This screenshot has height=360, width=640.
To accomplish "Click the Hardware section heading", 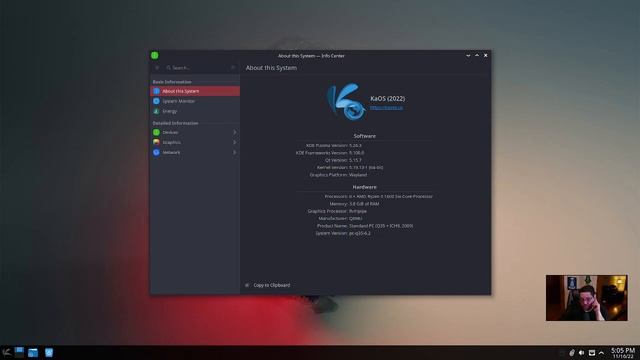I will pos(364,187).
